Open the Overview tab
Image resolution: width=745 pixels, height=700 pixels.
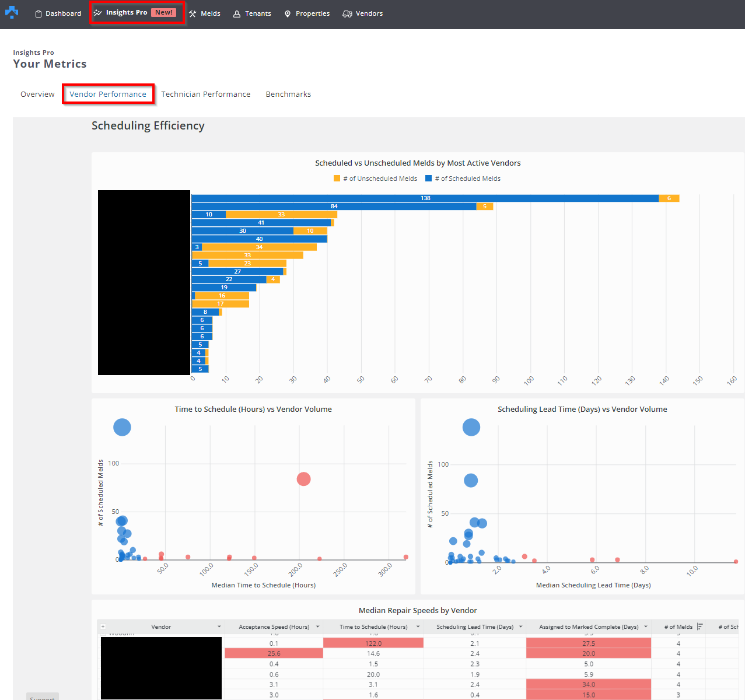point(37,94)
